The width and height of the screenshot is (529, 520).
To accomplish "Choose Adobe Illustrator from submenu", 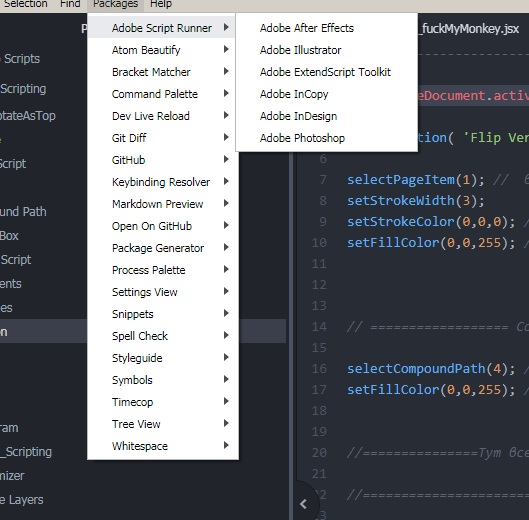I will pyautogui.click(x=327, y=50).
